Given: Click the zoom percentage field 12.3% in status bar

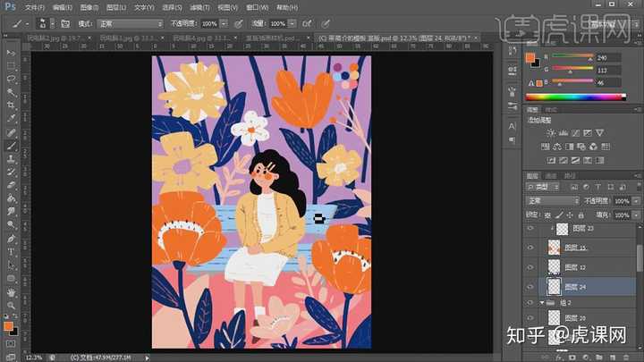Looking at the screenshot, I should [x=34, y=358].
